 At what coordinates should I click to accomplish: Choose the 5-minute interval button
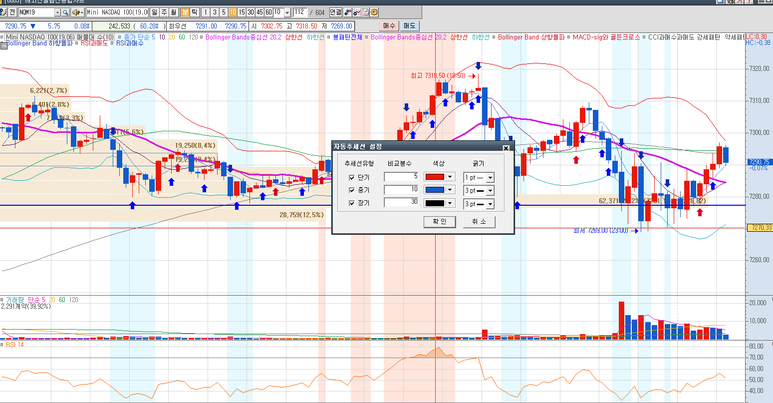coord(223,12)
